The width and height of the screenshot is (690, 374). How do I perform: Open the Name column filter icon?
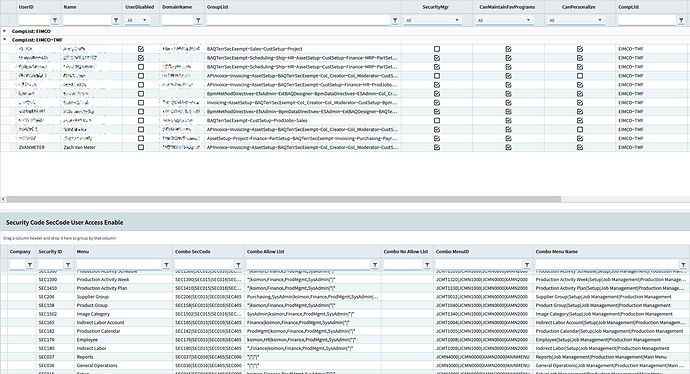point(116,20)
